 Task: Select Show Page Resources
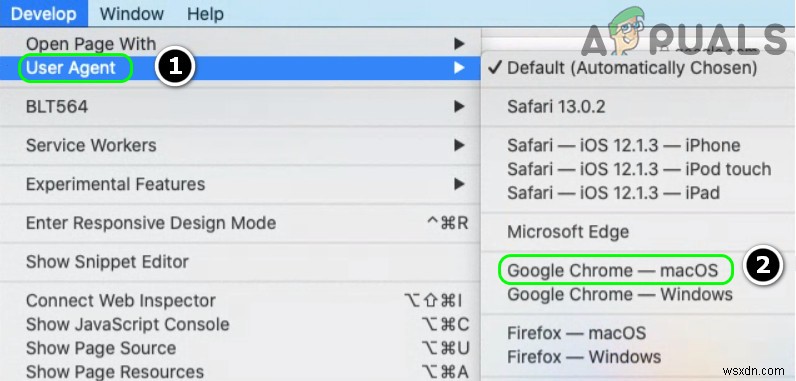(240, 372)
